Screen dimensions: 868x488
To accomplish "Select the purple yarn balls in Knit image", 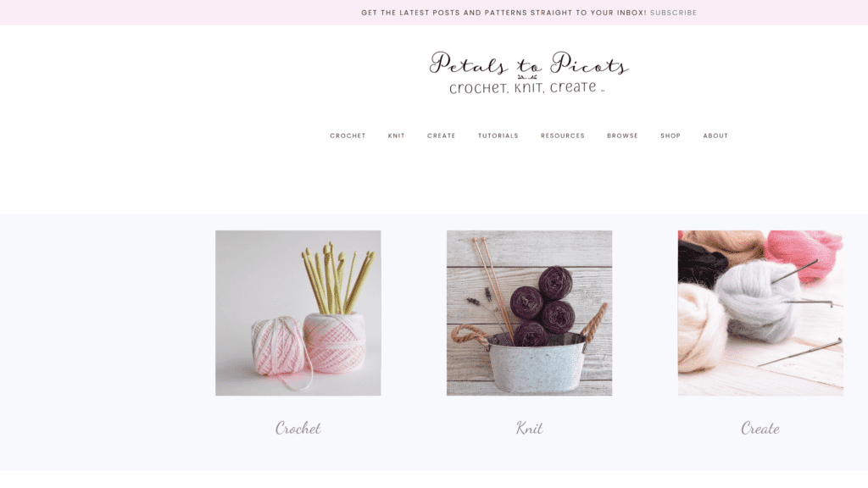I will click(542, 304).
